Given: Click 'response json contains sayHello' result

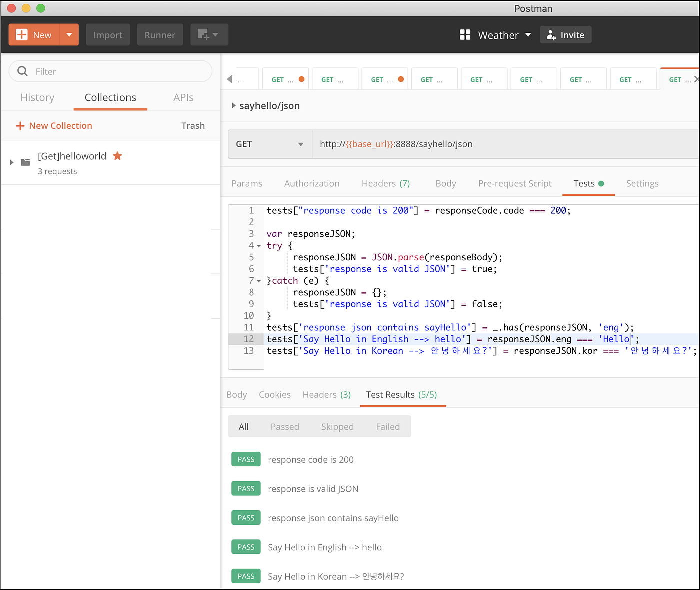Looking at the screenshot, I should (x=333, y=518).
